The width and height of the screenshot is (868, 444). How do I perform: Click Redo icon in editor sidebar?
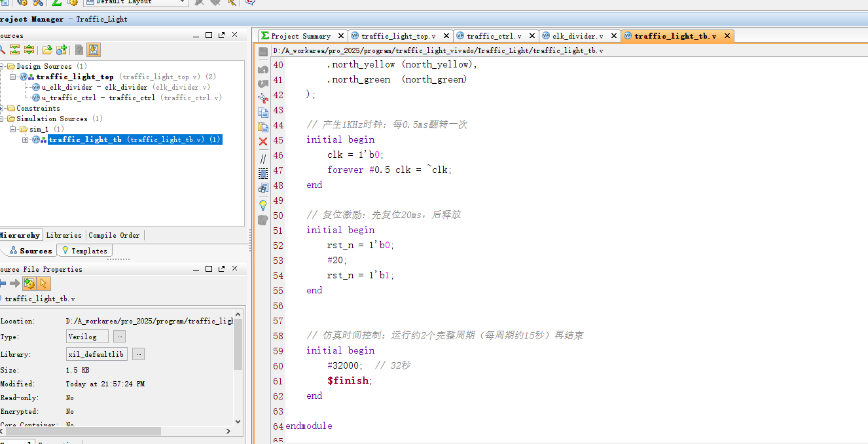(263, 84)
